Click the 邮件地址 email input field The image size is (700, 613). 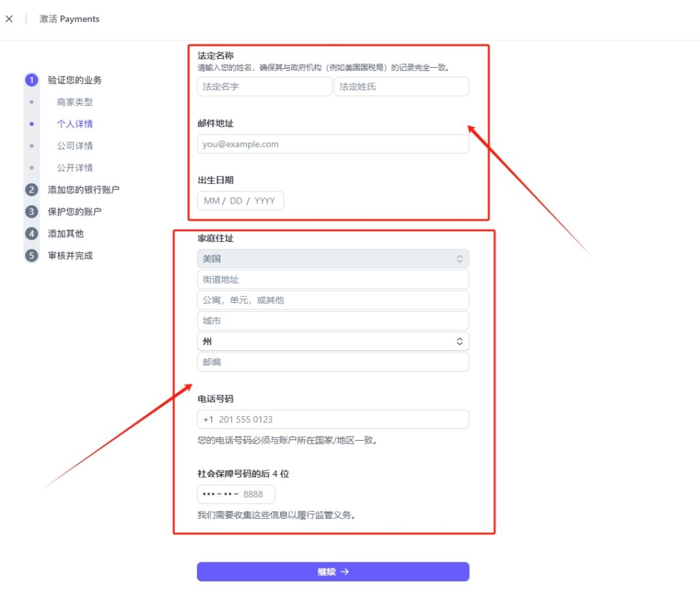pos(333,144)
